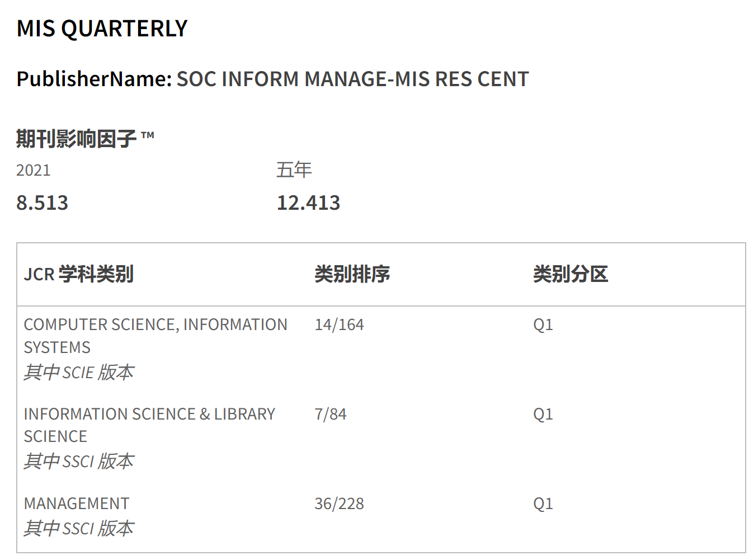Select the 2021 impact factor value 8.513

pyautogui.click(x=42, y=203)
